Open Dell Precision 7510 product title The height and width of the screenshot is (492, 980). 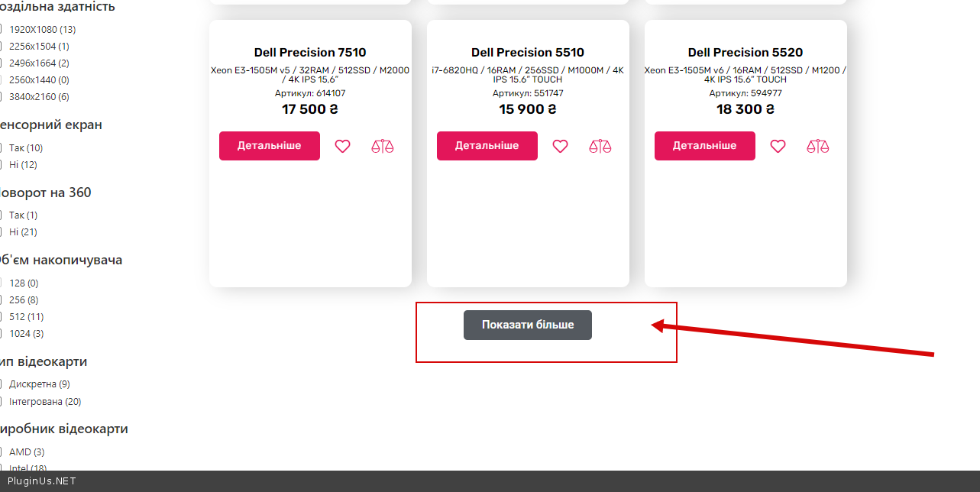pos(310,53)
